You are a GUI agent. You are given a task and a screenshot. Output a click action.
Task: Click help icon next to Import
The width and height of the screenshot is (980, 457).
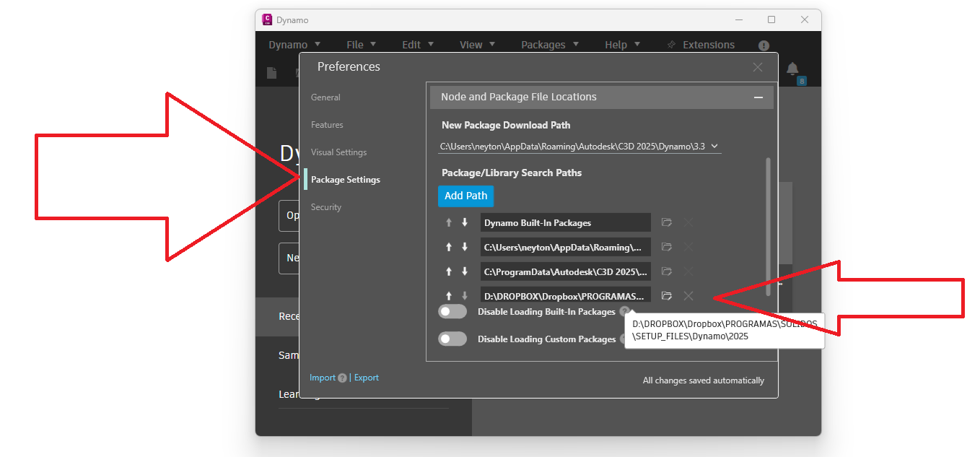click(342, 378)
